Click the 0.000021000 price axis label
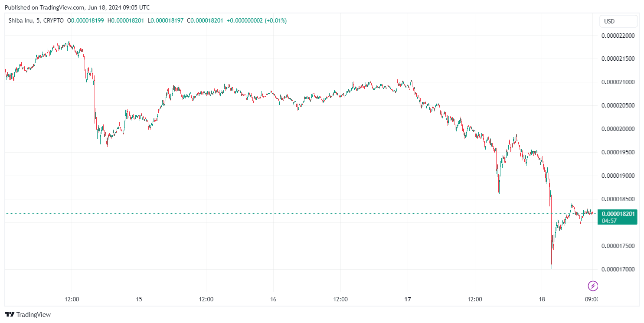Screen dimensions: 644x323 pos(618,82)
